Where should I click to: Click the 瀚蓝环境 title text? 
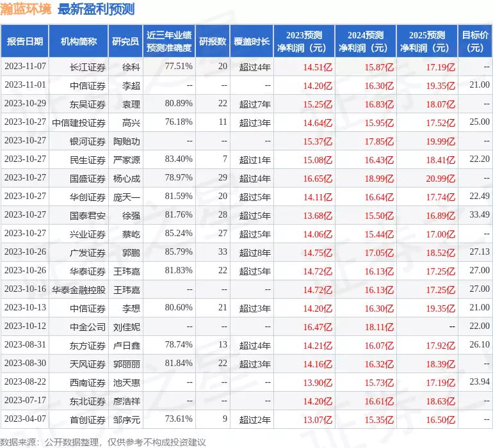click(x=26, y=9)
